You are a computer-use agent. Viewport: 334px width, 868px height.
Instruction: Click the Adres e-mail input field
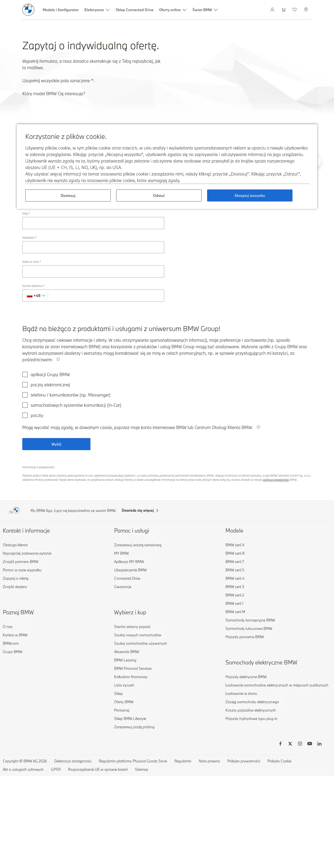tap(93, 271)
